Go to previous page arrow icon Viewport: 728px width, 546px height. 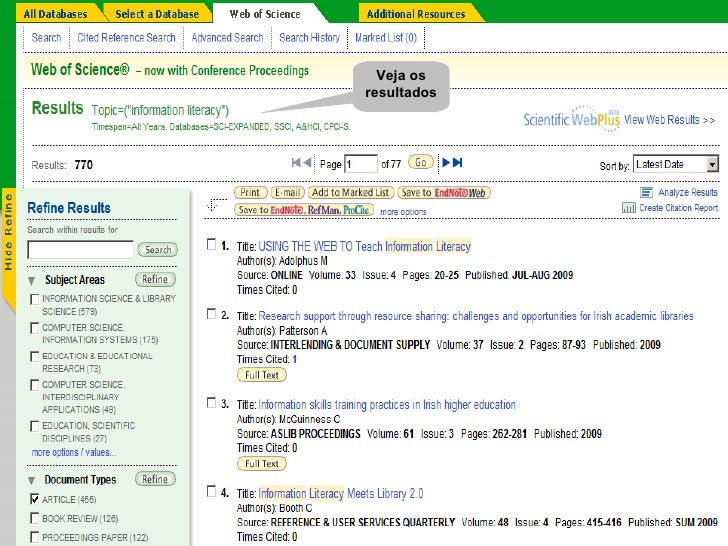[x=307, y=162]
